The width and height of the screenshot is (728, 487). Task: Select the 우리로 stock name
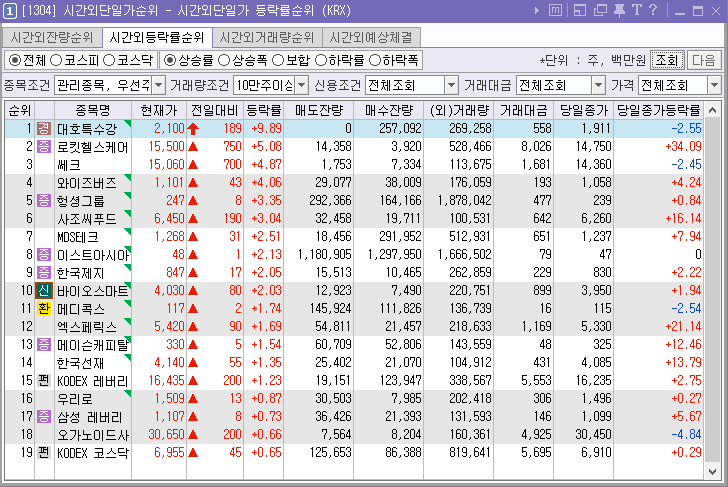[x=74, y=399]
